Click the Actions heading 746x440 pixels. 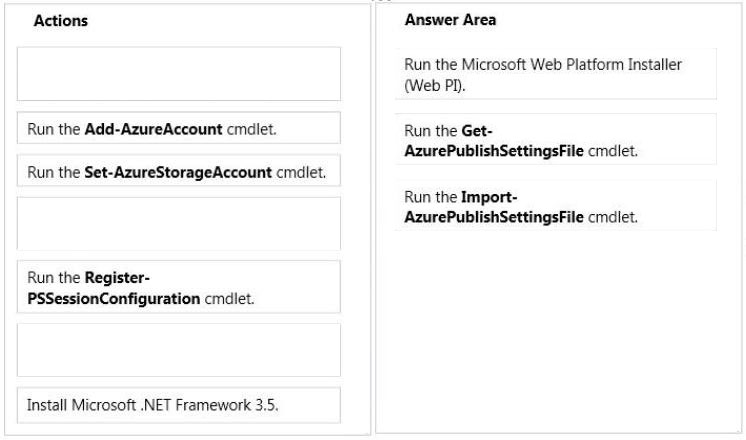pyautogui.click(x=61, y=21)
